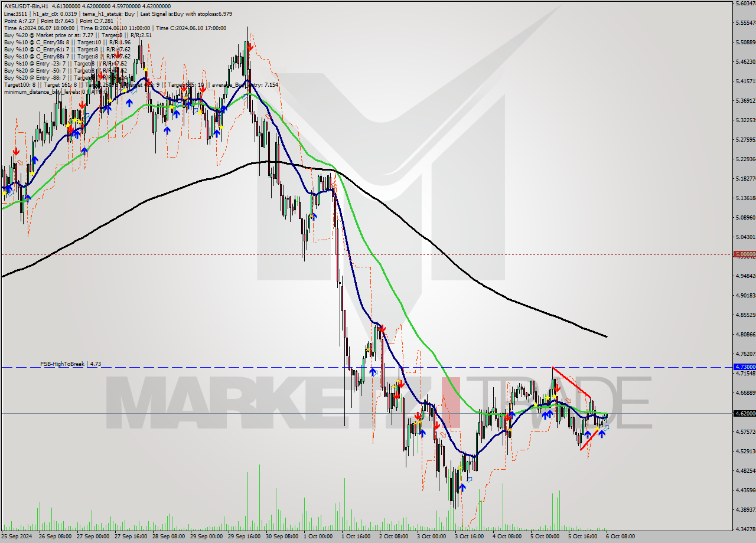Click the red 5.00000 price tag
The width and height of the screenshot is (756, 543).
(744, 254)
